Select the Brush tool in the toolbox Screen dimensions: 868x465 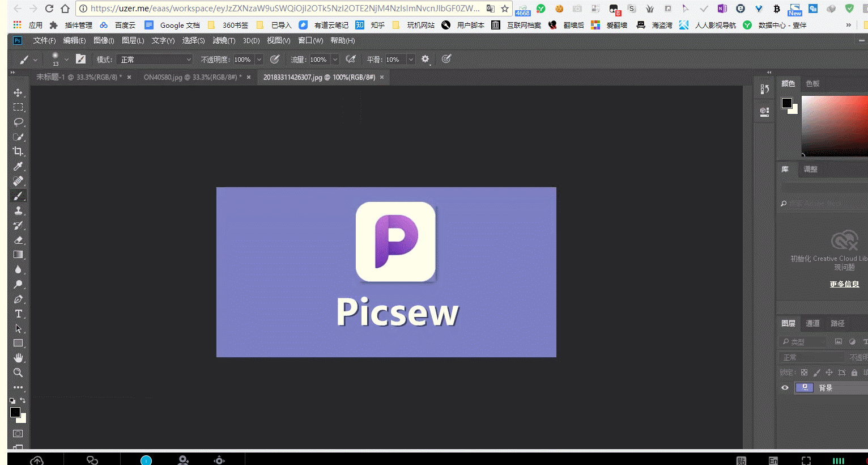18,196
